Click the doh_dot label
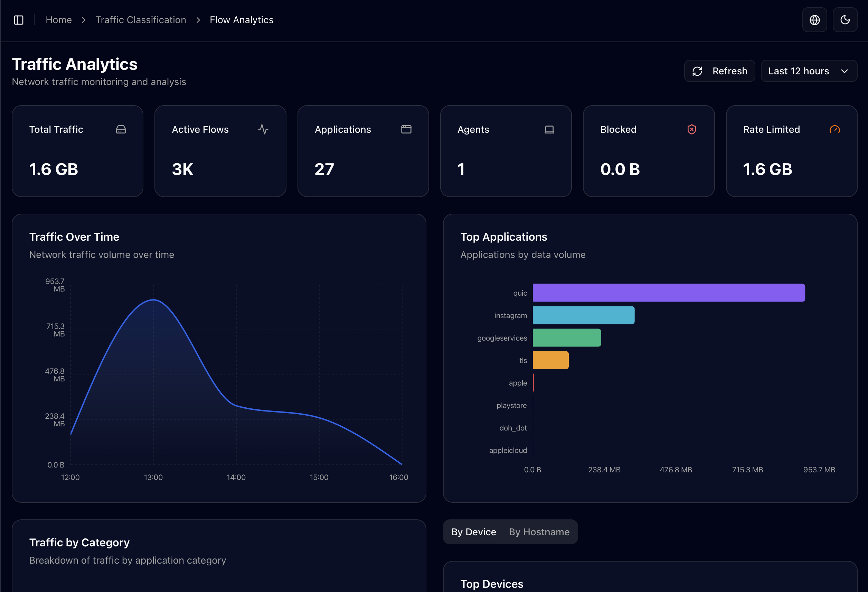Viewport: 868px width, 592px height. [x=513, y=428]
